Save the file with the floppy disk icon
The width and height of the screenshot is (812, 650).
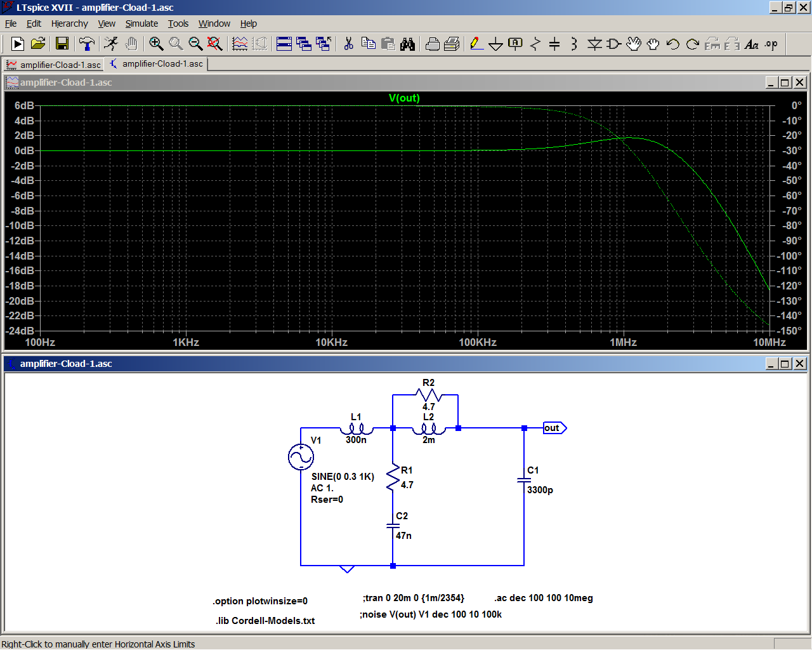[x=62, y=44]
